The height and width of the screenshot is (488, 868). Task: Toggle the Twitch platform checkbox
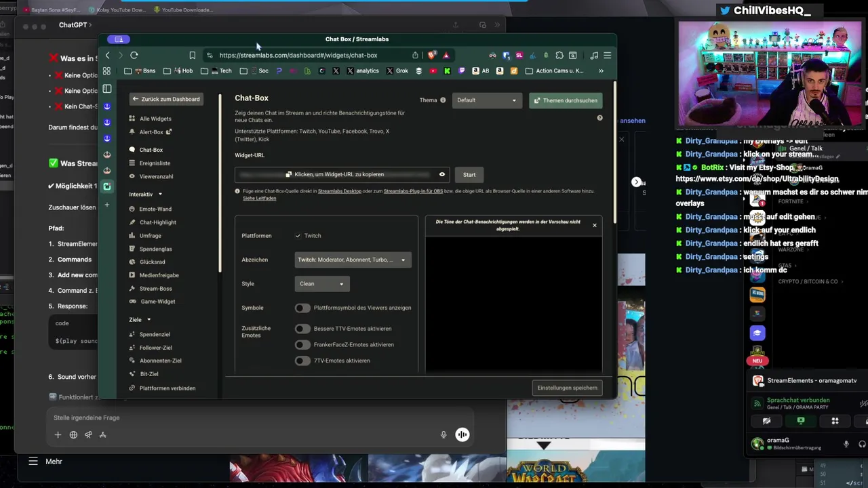coord(298,236)
